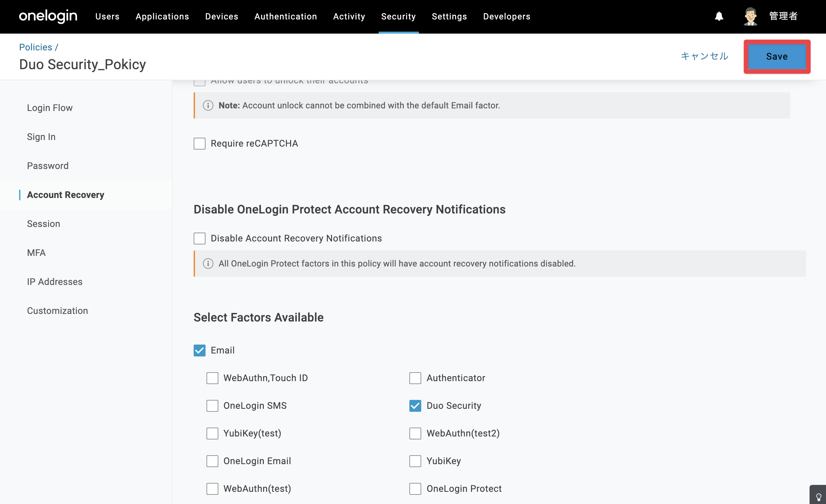Viewport: 826px width, 504px height.
Task: Go to the Password section
Action: 48,166
